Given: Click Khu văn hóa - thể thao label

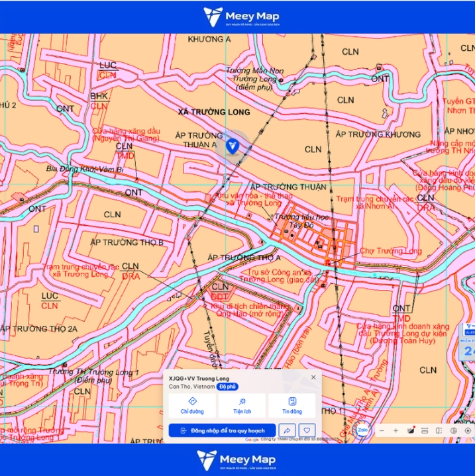Looking at the screenshot, I should pos(254,199).
